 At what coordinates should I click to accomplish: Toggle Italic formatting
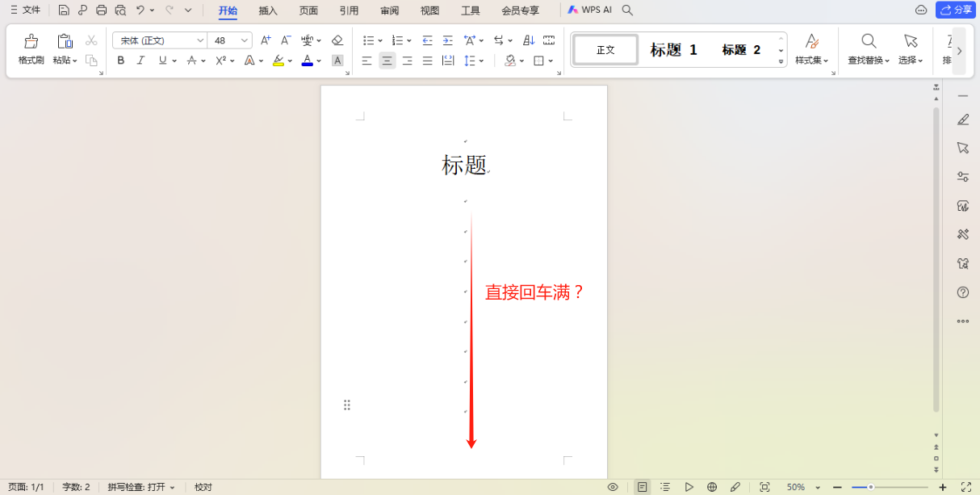pos(141,61)
